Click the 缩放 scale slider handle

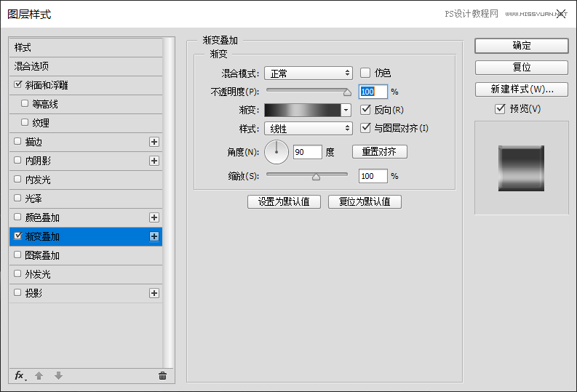pyautogui.click(x=316, y=177)
